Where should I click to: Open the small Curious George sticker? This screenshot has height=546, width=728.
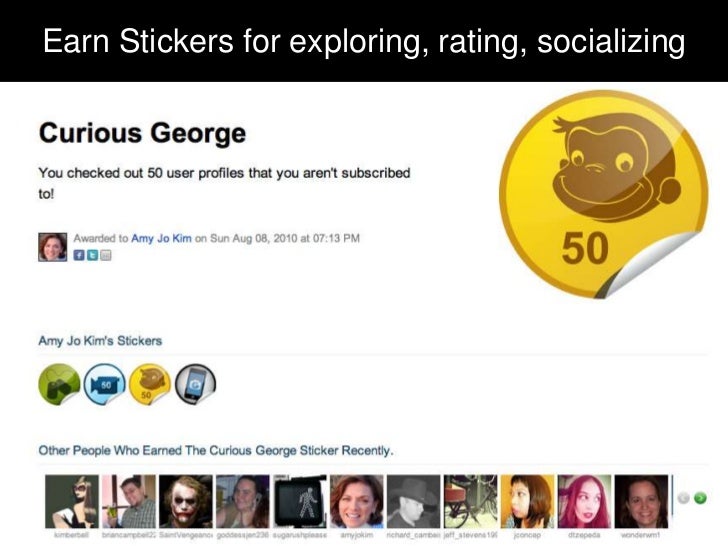coord(150,384)
